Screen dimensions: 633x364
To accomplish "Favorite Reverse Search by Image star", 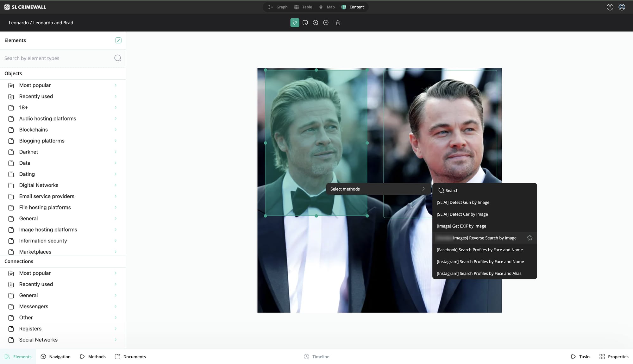I will (530, 238).
